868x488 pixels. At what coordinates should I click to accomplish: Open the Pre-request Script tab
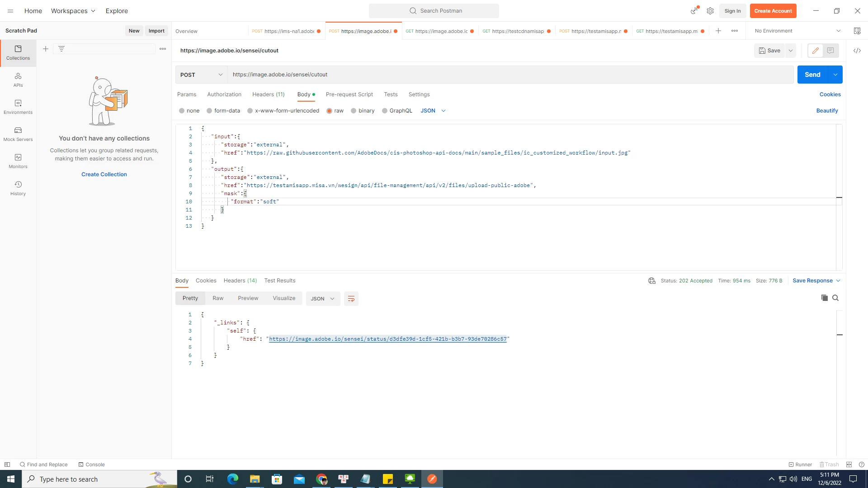[349, 94]
